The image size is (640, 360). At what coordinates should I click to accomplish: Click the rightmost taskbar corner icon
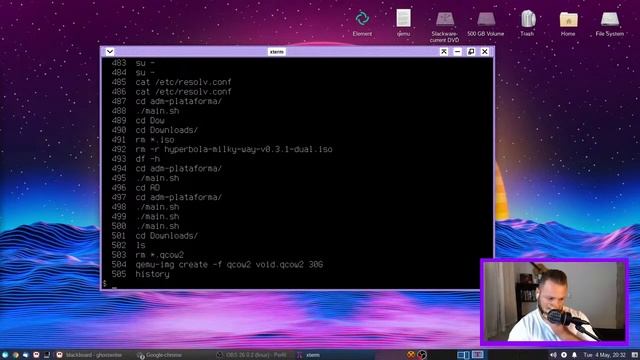pos(634,355)
